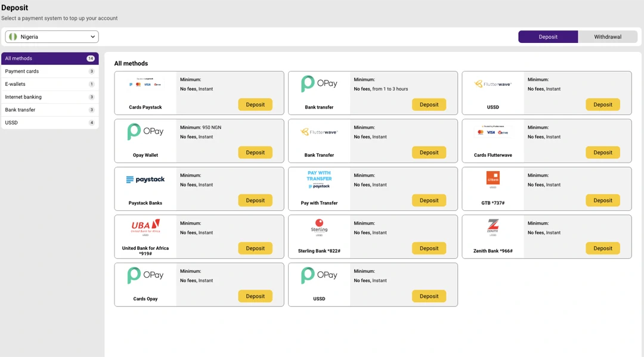644x357 pixels.
Task: Deposit via Cards Flutterwave
Action: (602, 152)
